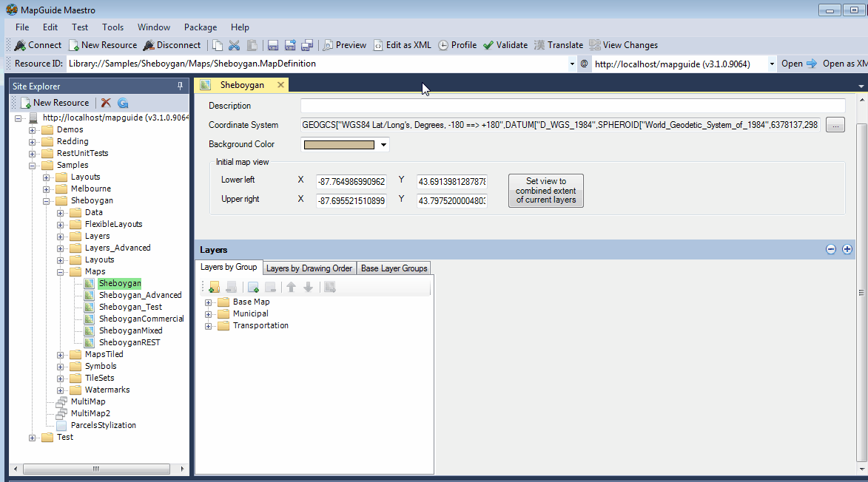
Task: Open the Resource ID dropdown list
Action: point(573,64)
